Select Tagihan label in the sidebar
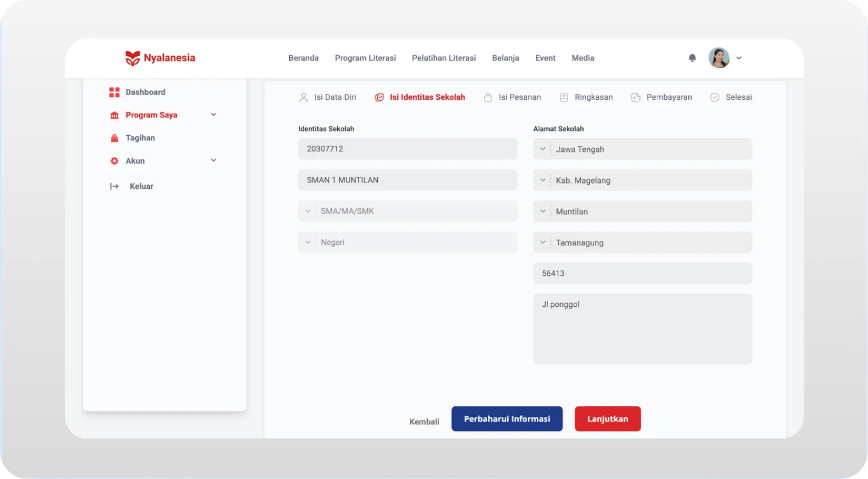The width and height of the screenshot is (868, 479). pos(140,138)
